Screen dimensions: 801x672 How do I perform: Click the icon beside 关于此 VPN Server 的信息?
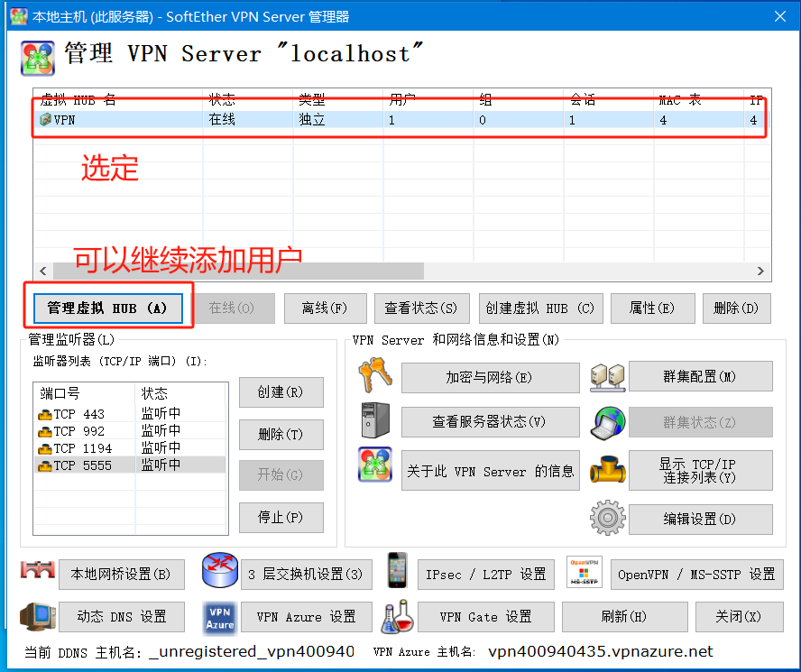click(375, 465)
